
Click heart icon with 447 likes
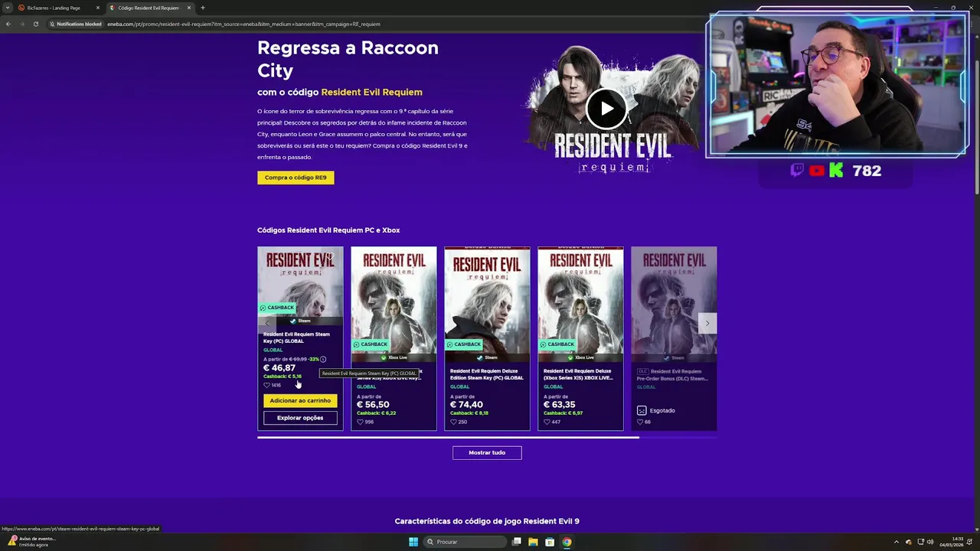click(547, 422)
